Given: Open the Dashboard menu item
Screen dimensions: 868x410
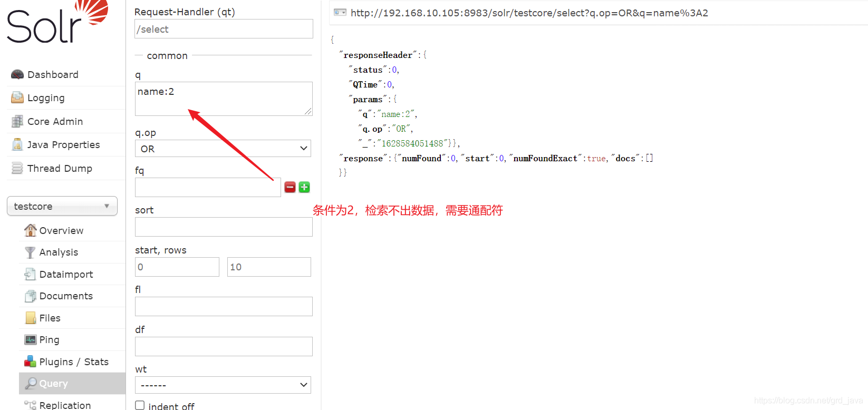Looking at the screenshot, I should 53,75.
